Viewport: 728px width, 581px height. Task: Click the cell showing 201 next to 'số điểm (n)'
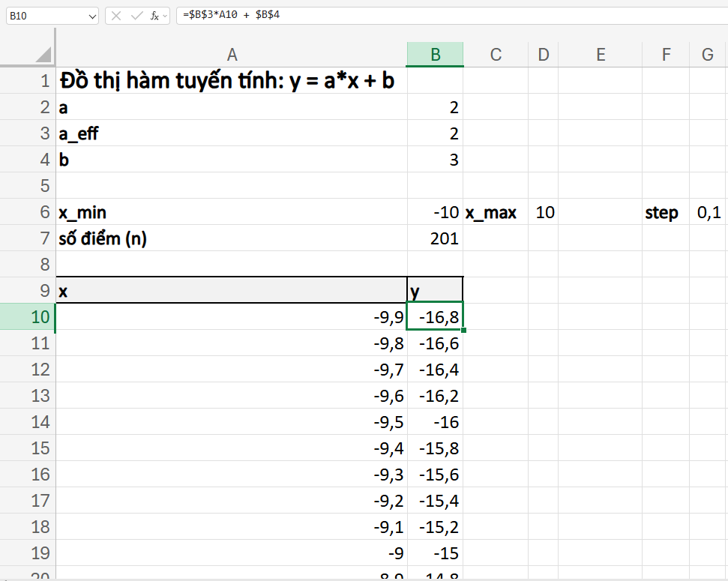434,238
